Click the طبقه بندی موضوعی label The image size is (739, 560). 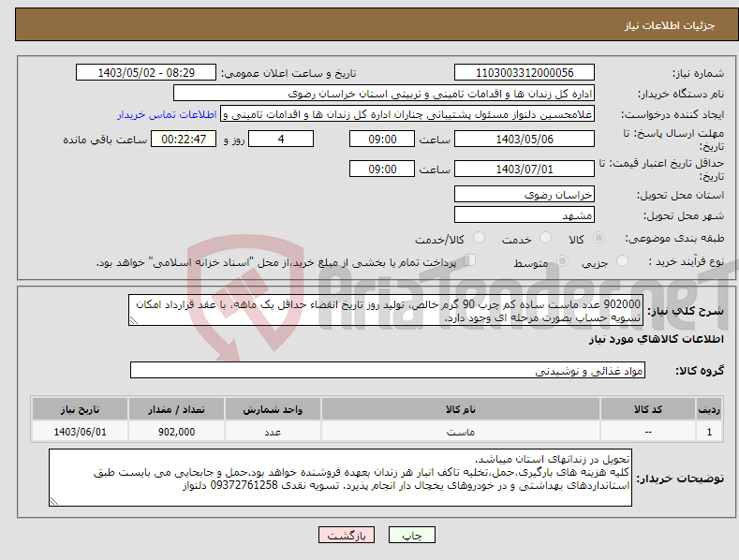[674, 239]
